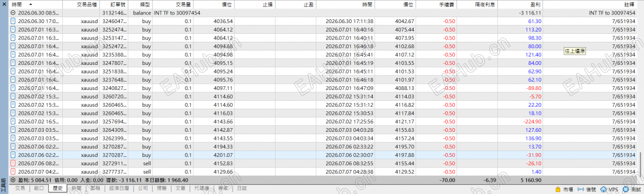Image resolution: width=644 pixels, height=194 pixels.
Task: Open the VPS cloud icon
Action: point(604,190)
